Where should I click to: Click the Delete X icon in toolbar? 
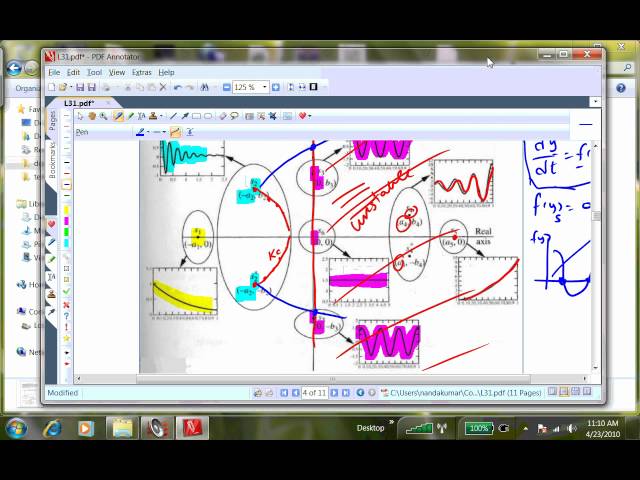[x=163, y=87]
